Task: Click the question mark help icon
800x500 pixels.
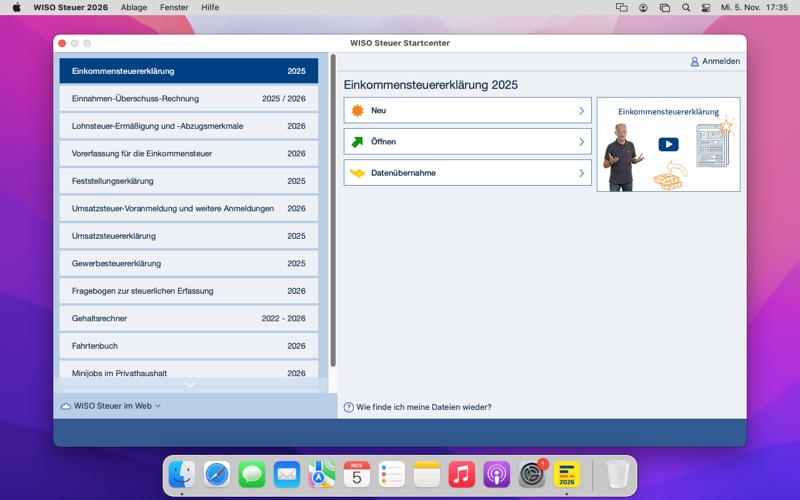Action: pyautogui.click(x=348, y=407)
